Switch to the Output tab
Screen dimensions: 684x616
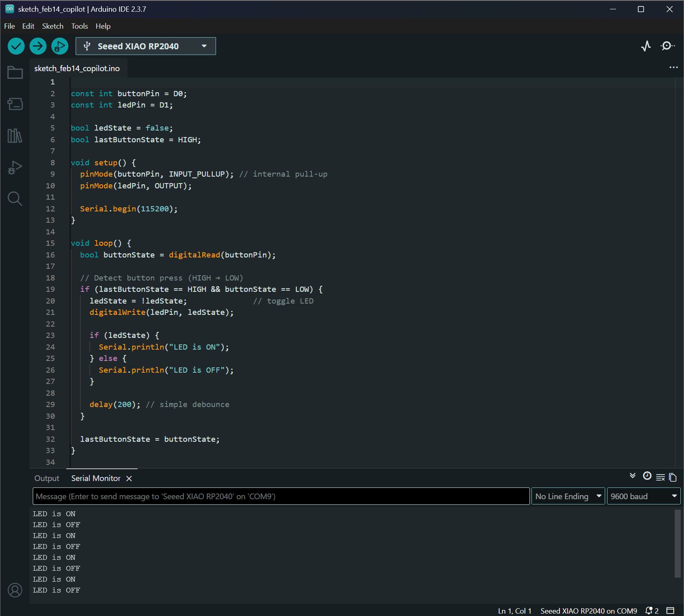click(47, 478)
